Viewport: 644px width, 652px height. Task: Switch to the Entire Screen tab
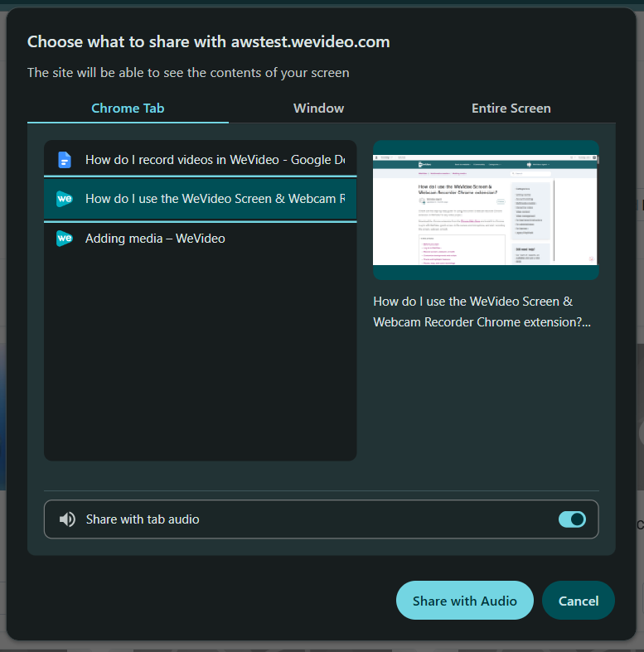pyautogui.click(x=511, y=109)
